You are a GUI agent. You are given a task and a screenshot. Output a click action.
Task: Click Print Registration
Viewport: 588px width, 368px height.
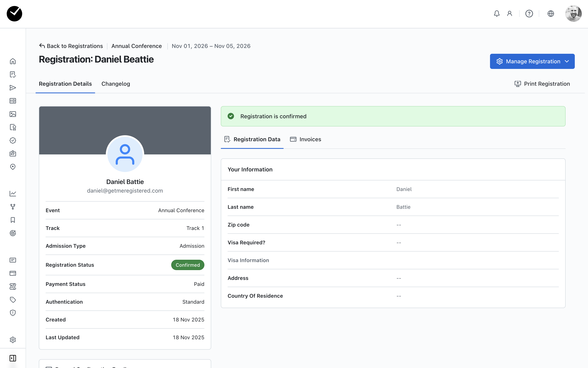(542, 84)
